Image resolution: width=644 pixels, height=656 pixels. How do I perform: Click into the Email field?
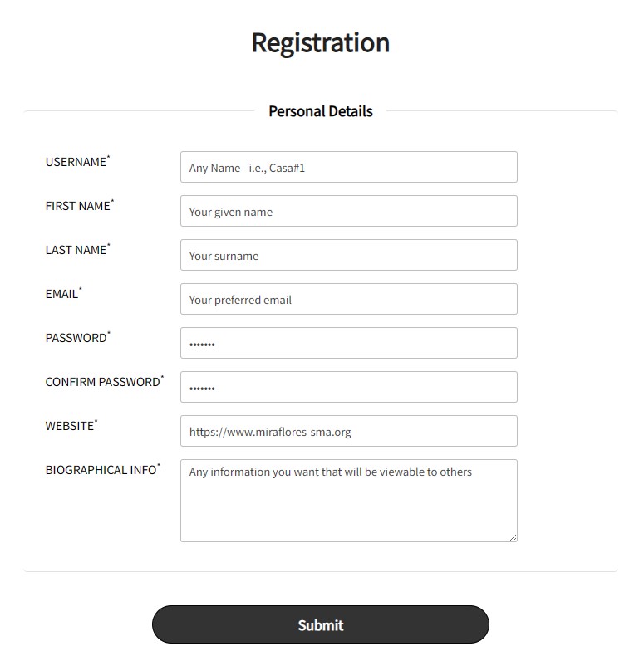(348, 299)
